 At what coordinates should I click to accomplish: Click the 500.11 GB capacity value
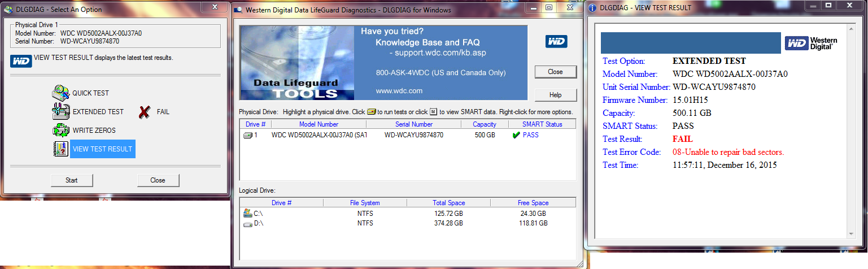(x=692, y=113)
